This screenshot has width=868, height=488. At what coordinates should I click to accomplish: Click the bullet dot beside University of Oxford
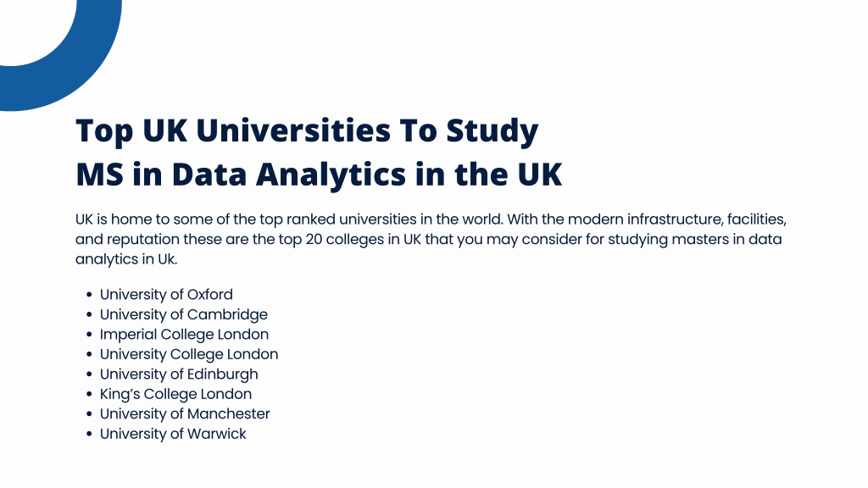click(89, 295)
